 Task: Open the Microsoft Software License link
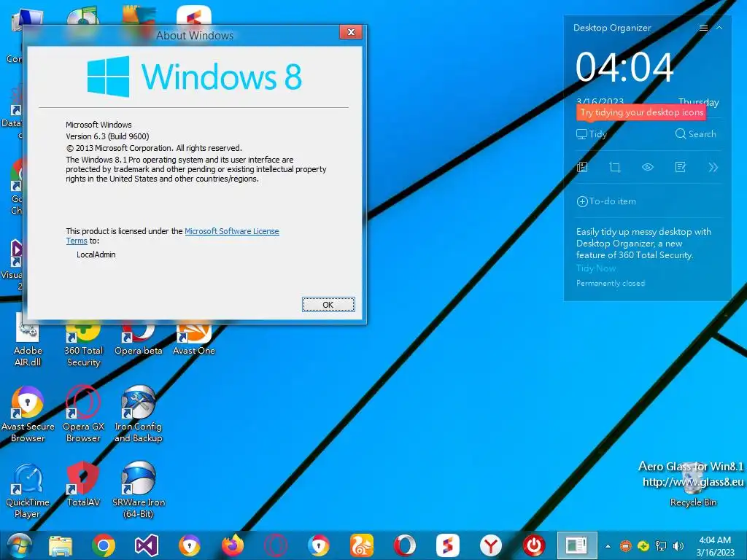[231, 231]
